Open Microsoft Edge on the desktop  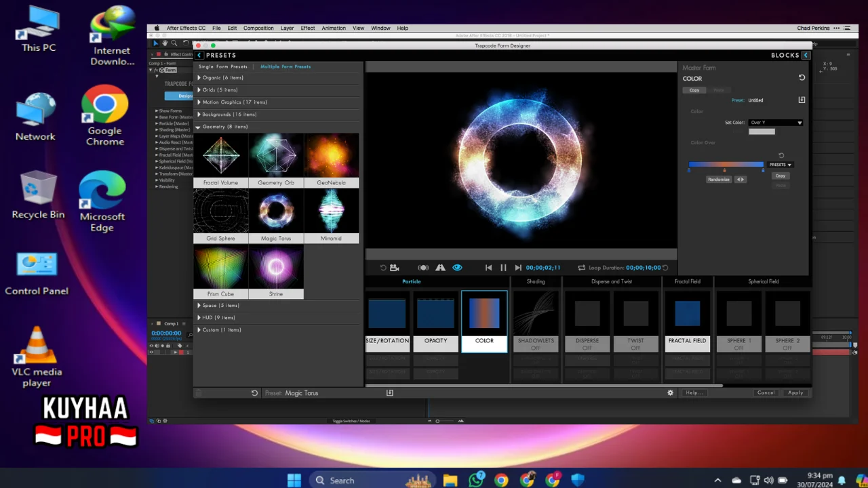tap(102, 201)
